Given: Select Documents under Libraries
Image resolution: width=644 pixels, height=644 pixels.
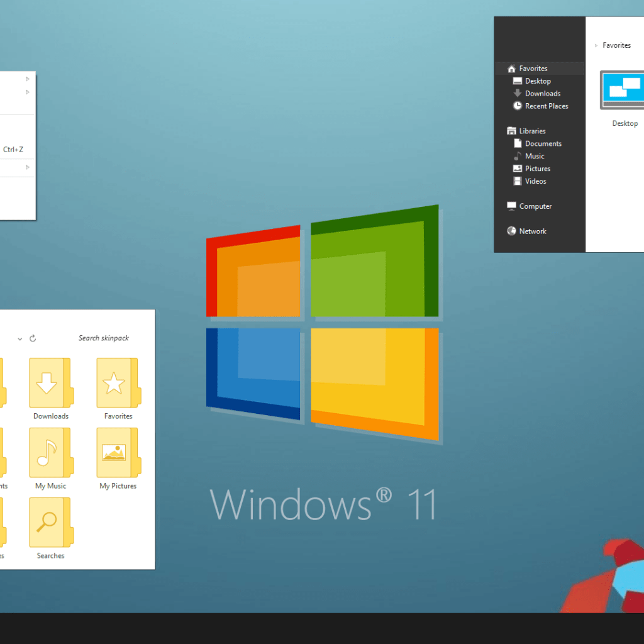Looking at the screenshot, I should point(543,143).
